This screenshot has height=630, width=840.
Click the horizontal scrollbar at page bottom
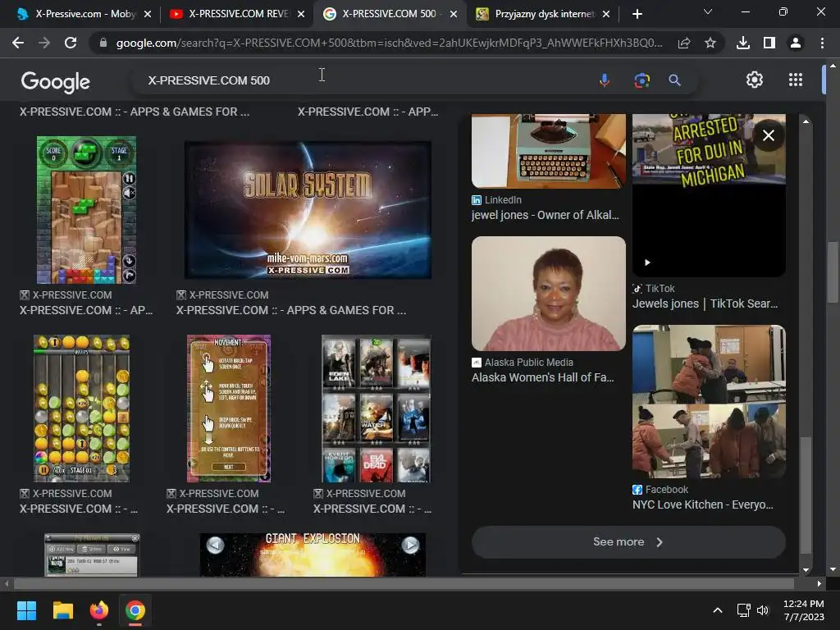[404, 583]
